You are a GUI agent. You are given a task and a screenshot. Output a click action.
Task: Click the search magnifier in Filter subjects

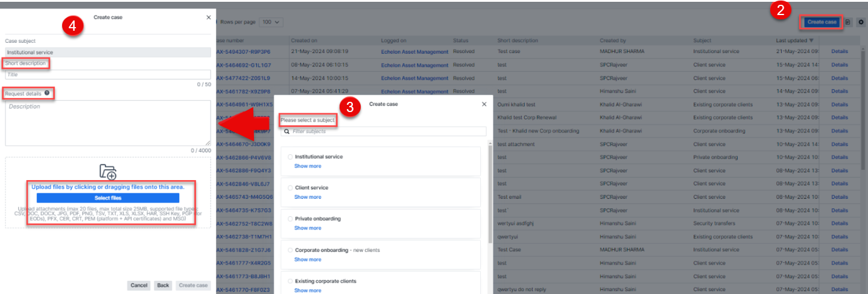[287, 131]
